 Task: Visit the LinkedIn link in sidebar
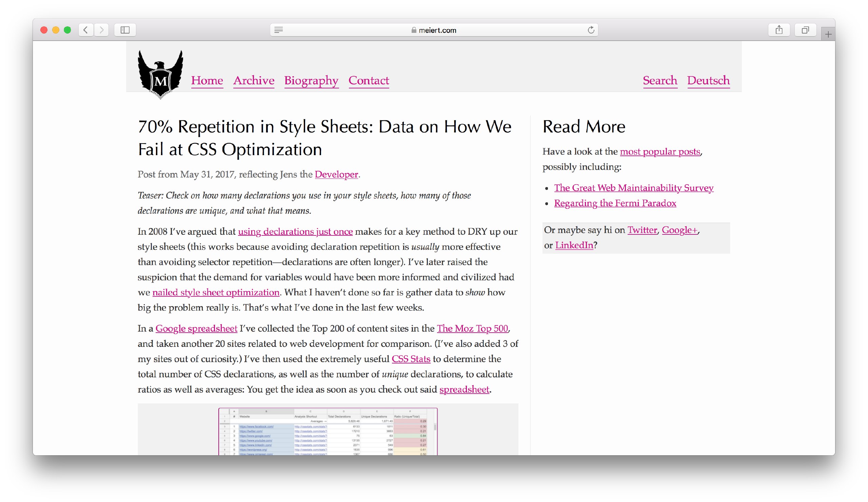point(574,245)
